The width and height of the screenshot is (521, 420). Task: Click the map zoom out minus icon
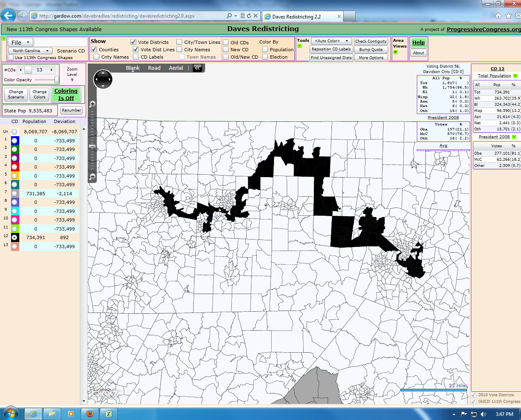coord(92,176)
